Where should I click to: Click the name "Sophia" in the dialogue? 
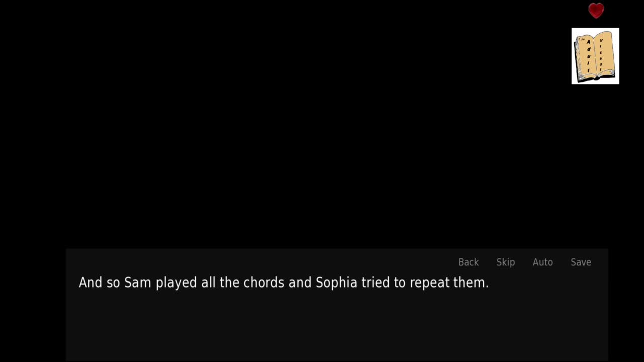[x=336, y=283]
